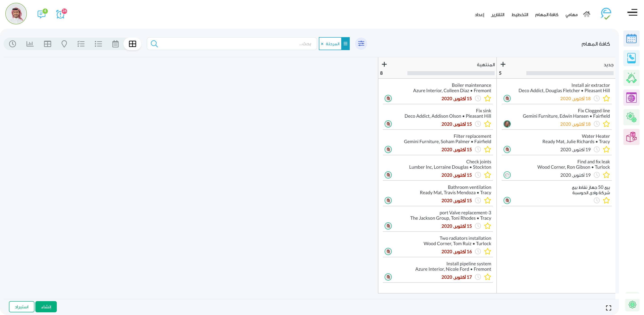The image size is (644, 315).
Task: Star the Boiler maintenance task
Action: [487, 99]
